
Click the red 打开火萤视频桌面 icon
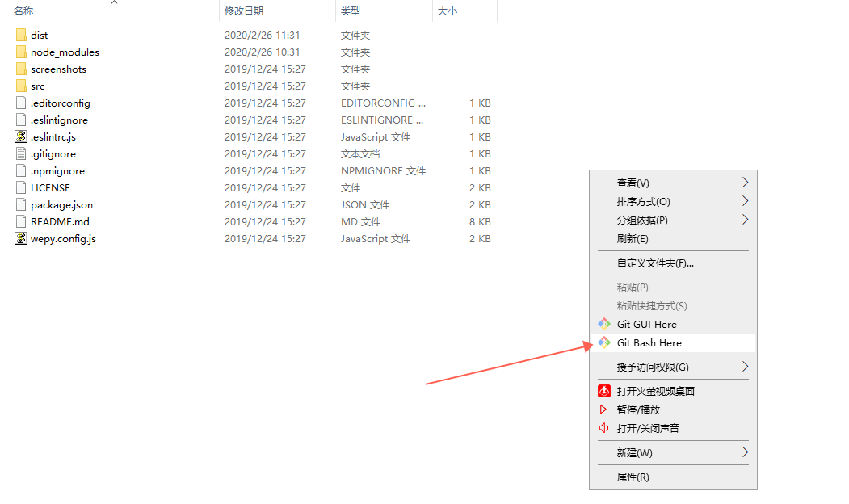[x=604, y=390]
